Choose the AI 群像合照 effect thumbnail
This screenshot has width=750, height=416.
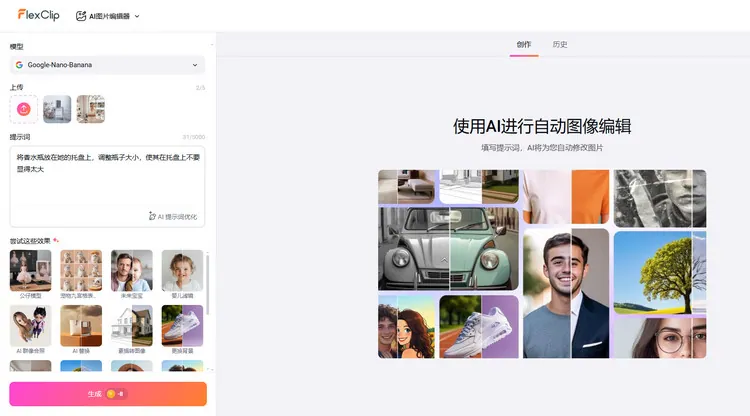click(30, 326)
